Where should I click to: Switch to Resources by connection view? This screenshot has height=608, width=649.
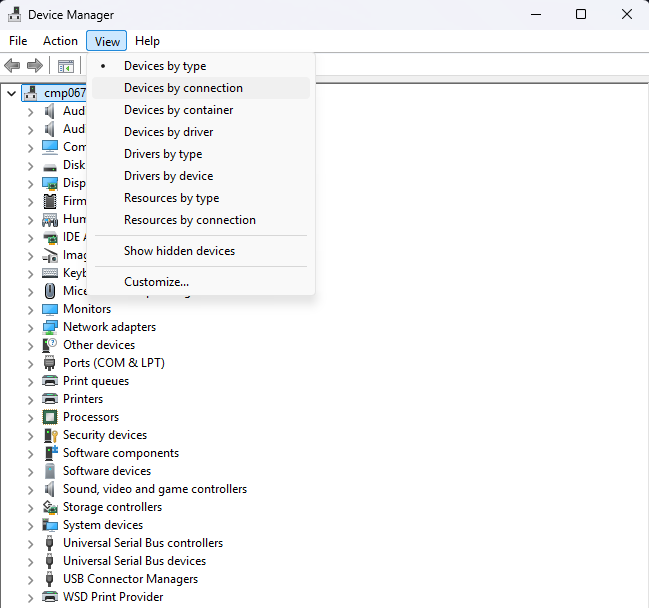click(x=201, y=220)
